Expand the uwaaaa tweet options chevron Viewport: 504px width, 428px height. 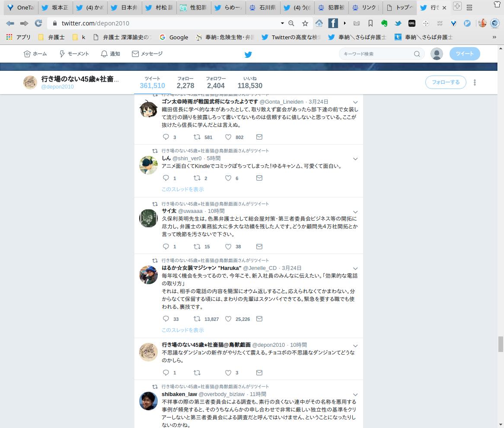tap(355, 212)
